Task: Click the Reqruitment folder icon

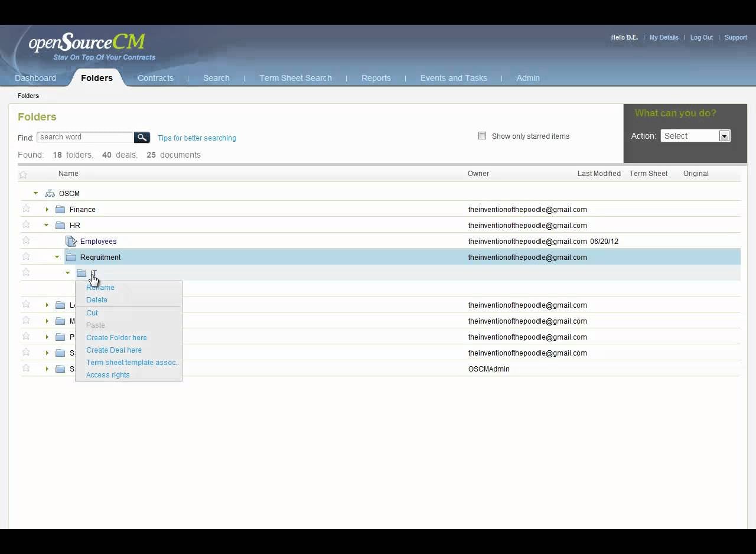Action: click(71, 257)
